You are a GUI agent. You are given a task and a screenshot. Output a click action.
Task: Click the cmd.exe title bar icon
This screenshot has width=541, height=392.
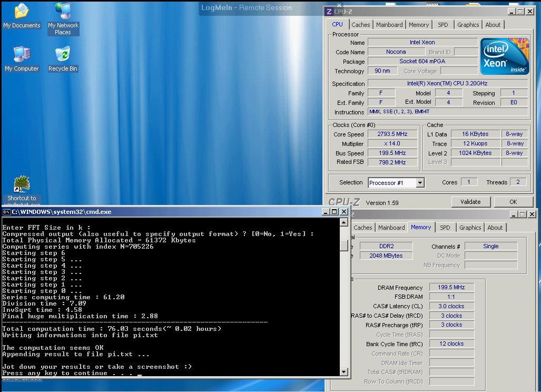[6, 212]
